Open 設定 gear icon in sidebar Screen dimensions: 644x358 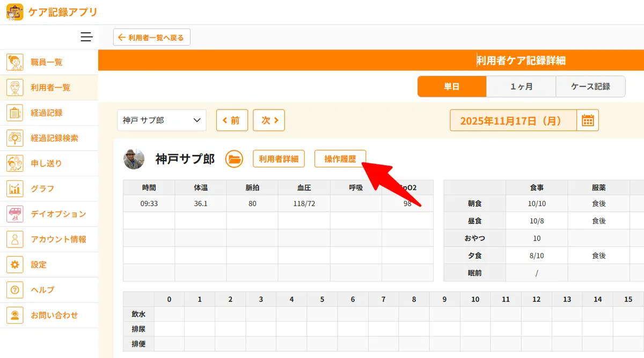pyautogui.click(x=15, y=265)
